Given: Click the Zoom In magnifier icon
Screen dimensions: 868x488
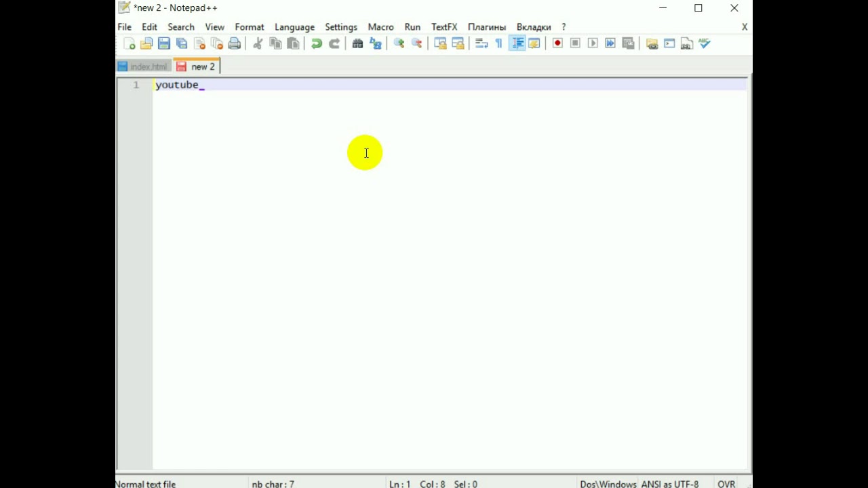Looking at the screenshot, I should tap(399, 43).
